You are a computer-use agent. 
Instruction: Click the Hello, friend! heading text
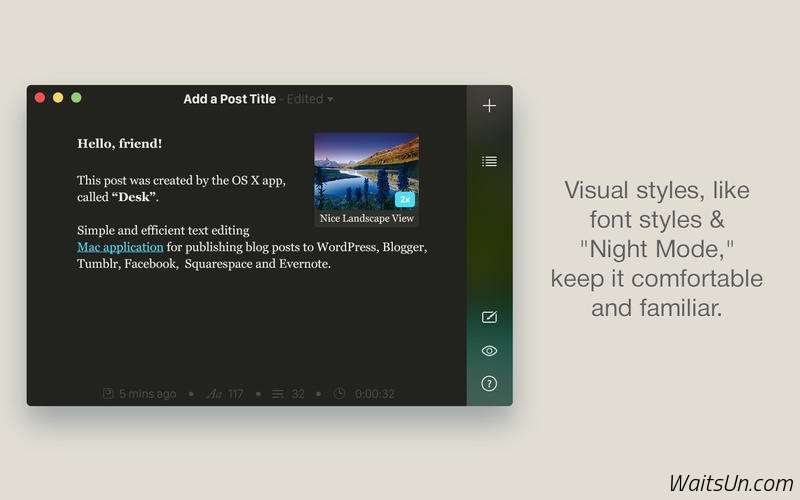pyautogui.click(x=119, y=144)
